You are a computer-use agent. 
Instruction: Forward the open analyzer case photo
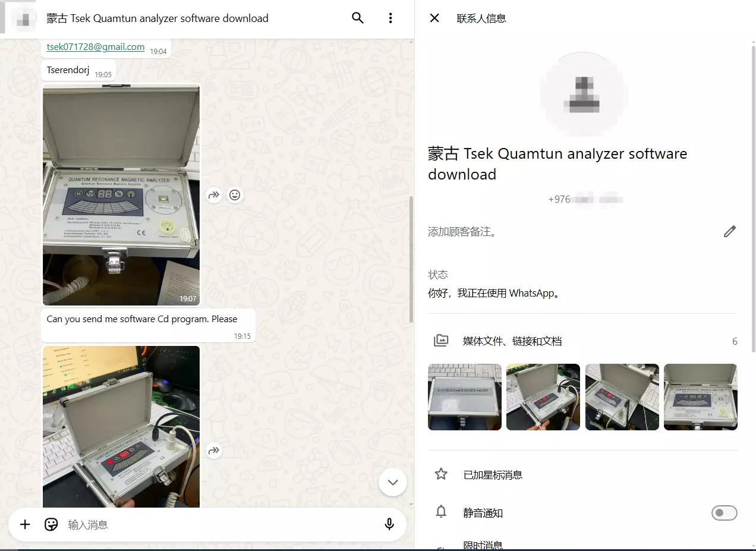pyautogui.click(x=213, y=194)
